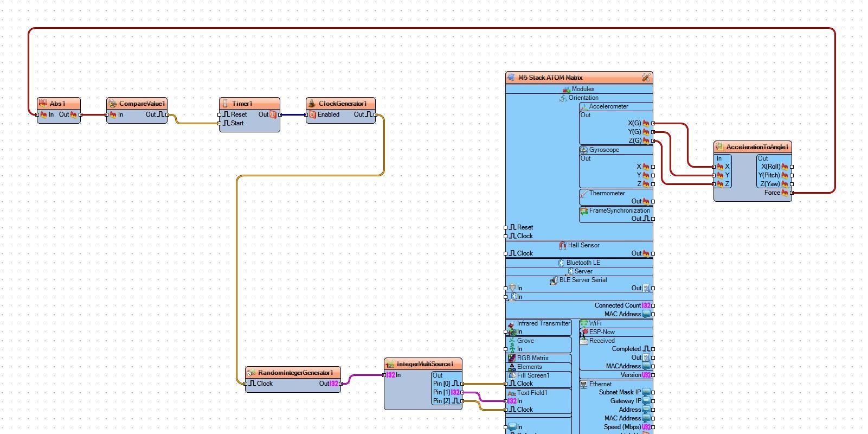Click the "BLE Server Serial" label

pos(583,280)
